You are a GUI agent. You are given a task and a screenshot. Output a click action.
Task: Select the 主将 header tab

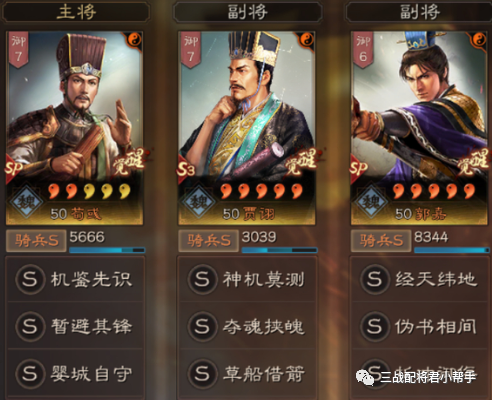[x=76, y=11]
